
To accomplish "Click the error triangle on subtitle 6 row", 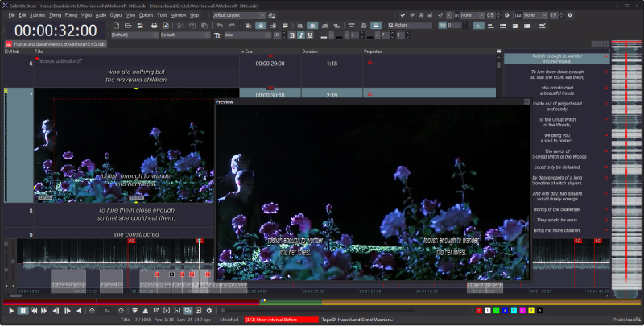I will 370,62.
